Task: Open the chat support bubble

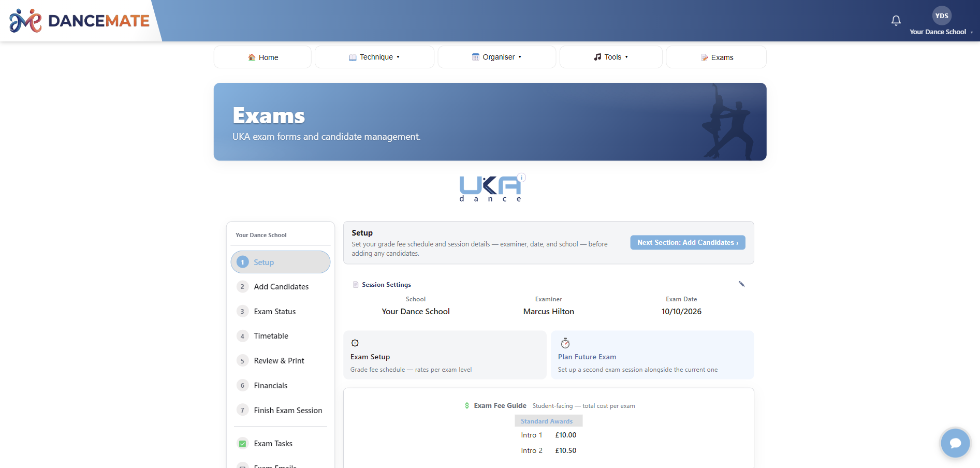Action: coord(955,443)
